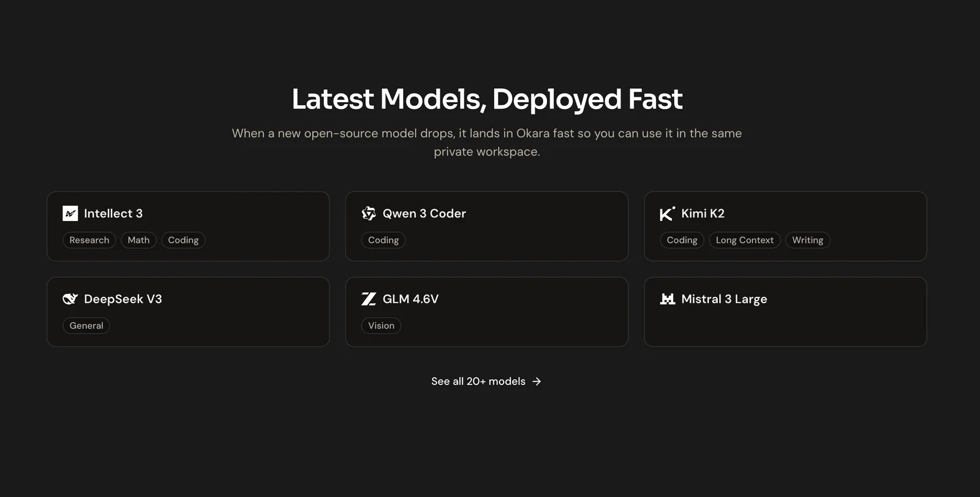Viewport: 980px width, 497px height.
Task: Click the Coding tag under Intellect 3
Action: 183,241
